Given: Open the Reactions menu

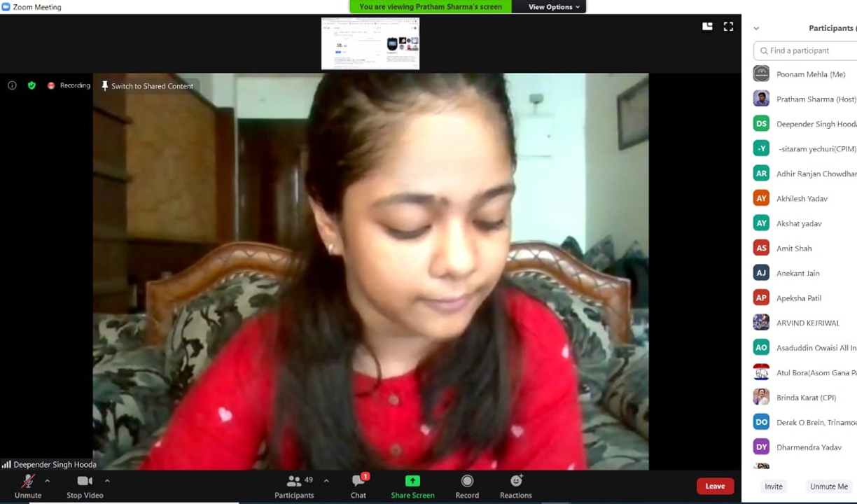Looking at the screenshot, I should click(516, 486).
